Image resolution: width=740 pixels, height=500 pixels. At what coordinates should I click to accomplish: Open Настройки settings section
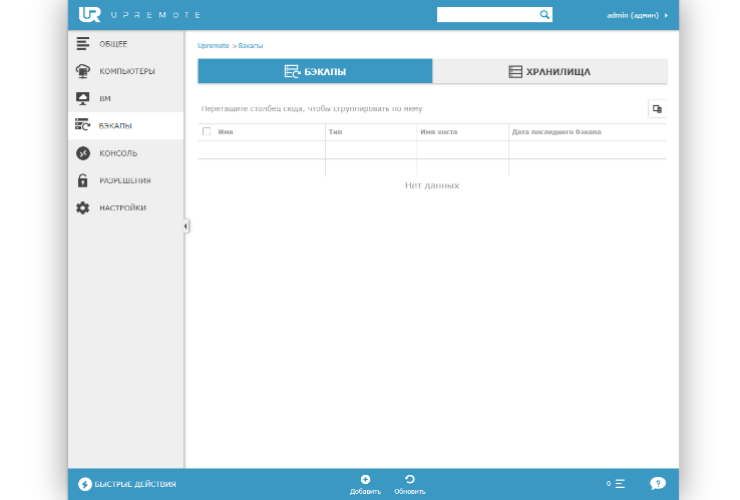point(122,208)
